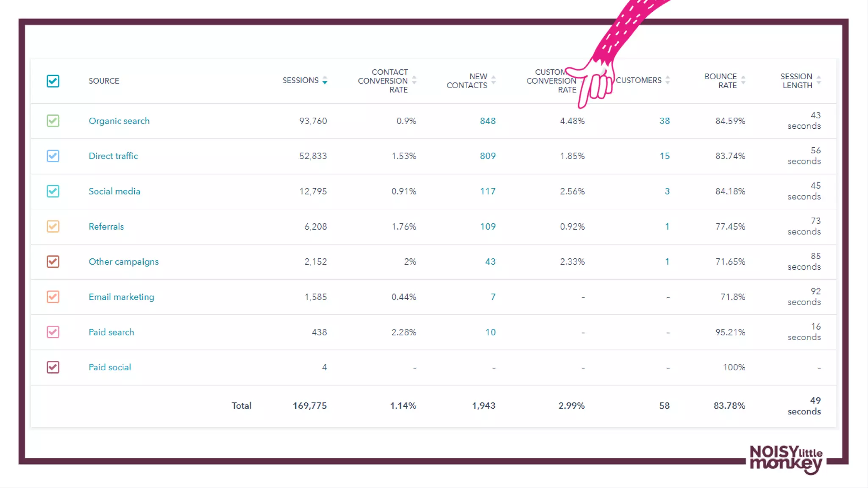Uncheck the Organic search checkbox
This screenshot has width=868, height=488.
[53, 121]
